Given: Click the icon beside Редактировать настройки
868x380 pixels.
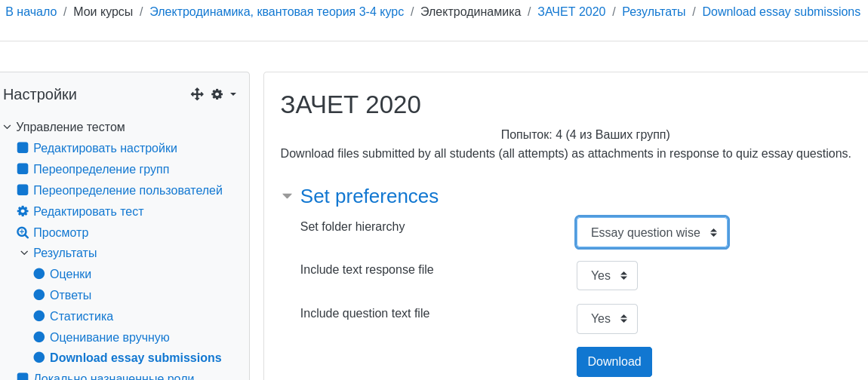Looking at the screenshot, I should click(23, 148).
